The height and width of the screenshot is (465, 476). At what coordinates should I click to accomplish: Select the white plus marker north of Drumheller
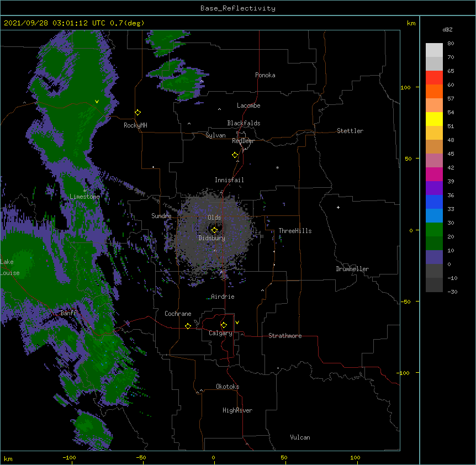pyautogui.click(x=338, y=207)
